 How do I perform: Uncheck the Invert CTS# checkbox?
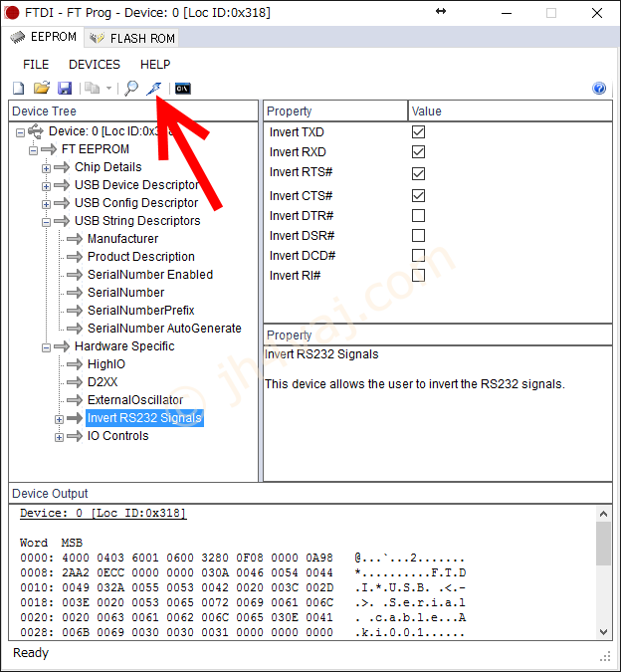pyautogui.click(x=418, y=196)
